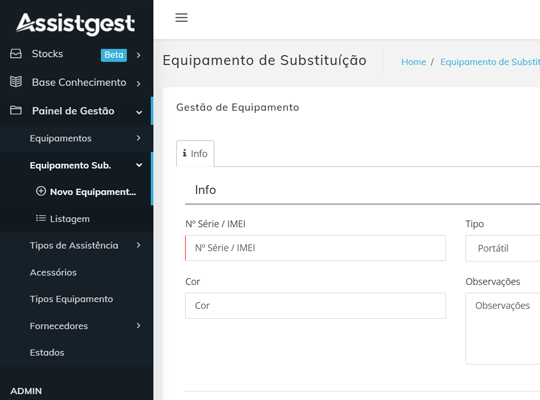The image size is (540, 400).
Task: Open the Tipo dropdown showing Portátil
Action: [502, 248]
